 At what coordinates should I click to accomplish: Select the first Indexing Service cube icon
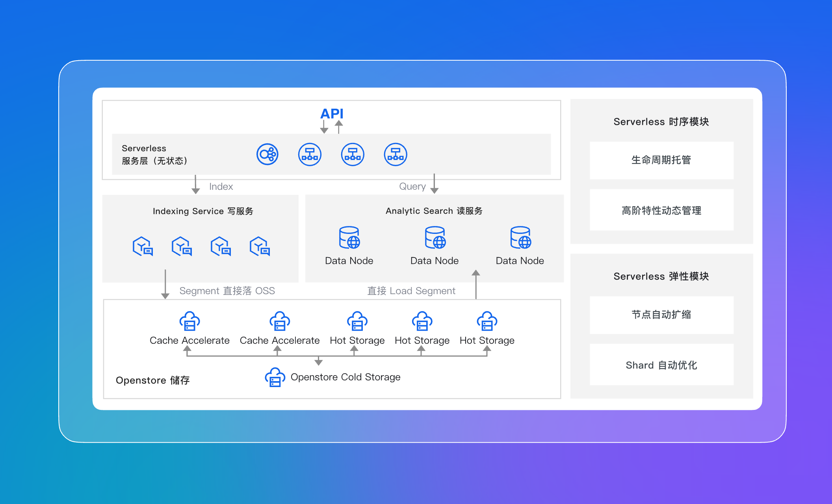(x=143, y=246)
